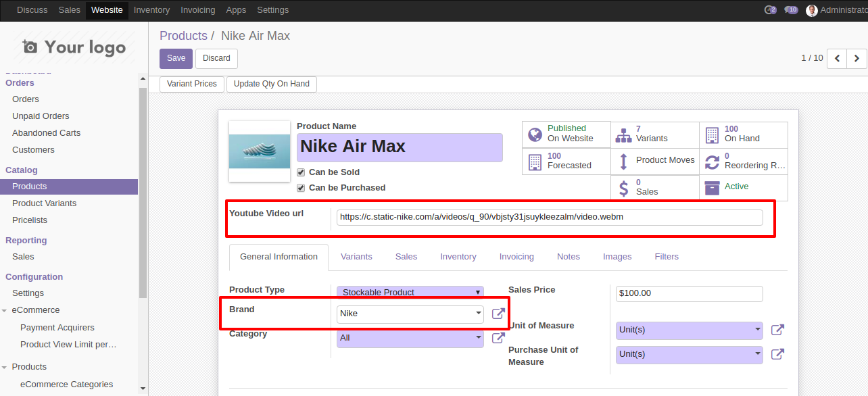
Task: Open Abandoned Carts in sidebar
Action: click(46, 133)
